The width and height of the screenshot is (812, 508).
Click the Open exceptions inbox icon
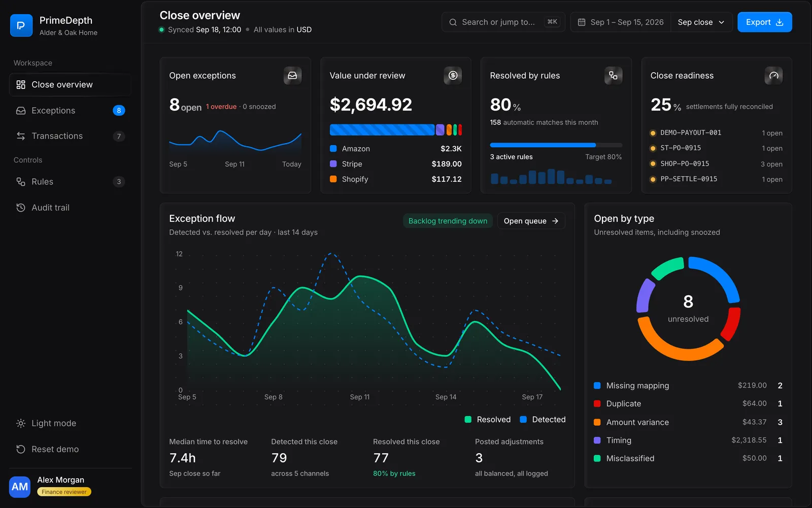pos(292,76)
